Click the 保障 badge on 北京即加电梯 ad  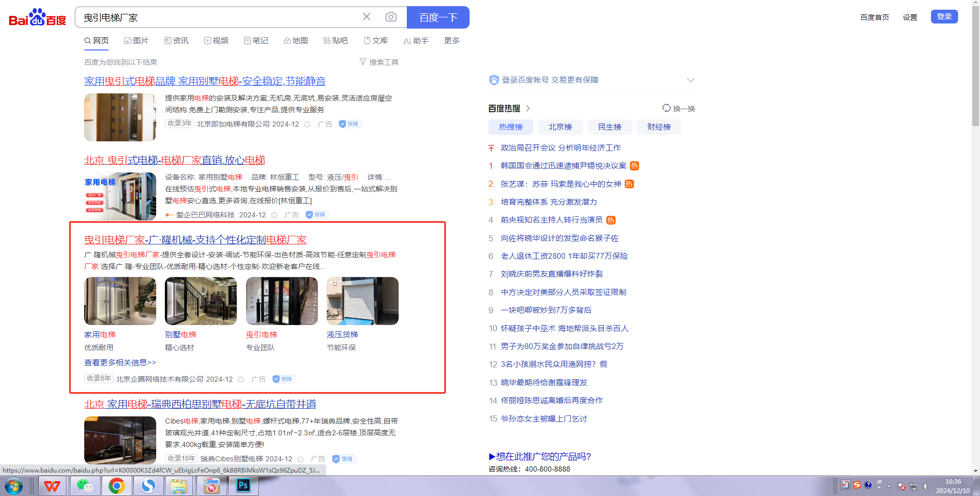coord(350,124)
